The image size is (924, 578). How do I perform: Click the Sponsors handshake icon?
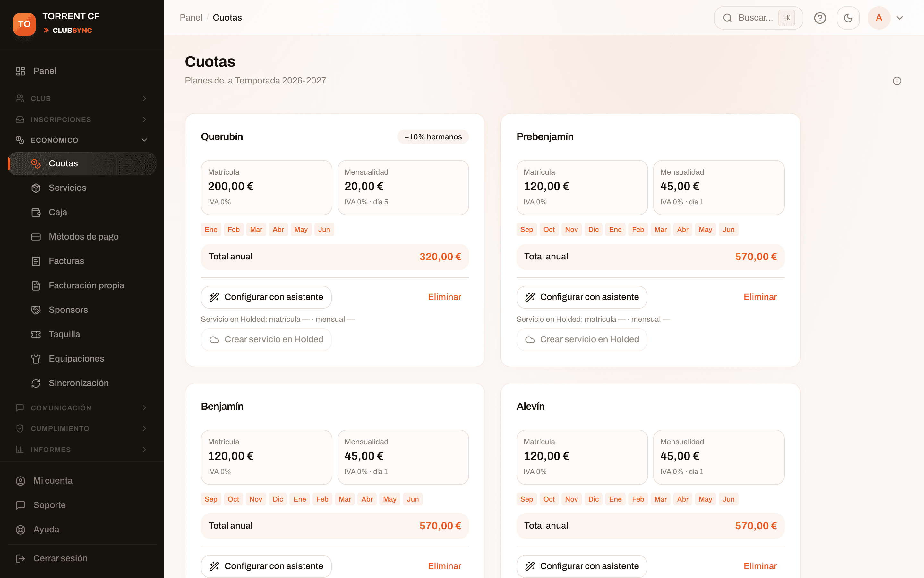(x=36, y=310)
